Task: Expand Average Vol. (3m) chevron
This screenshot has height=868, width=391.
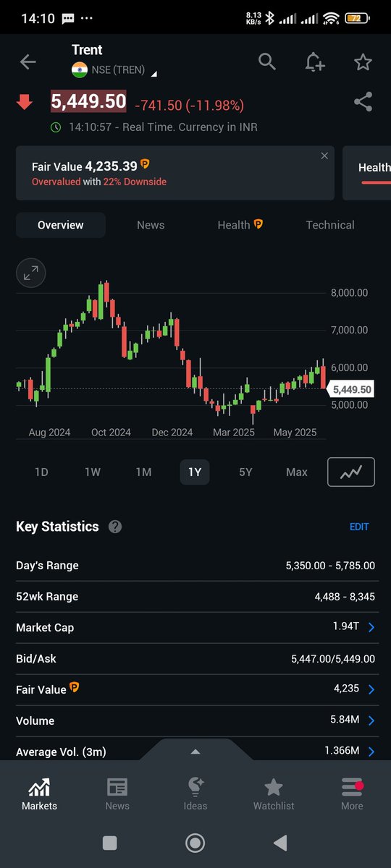Action: (371, 752)
